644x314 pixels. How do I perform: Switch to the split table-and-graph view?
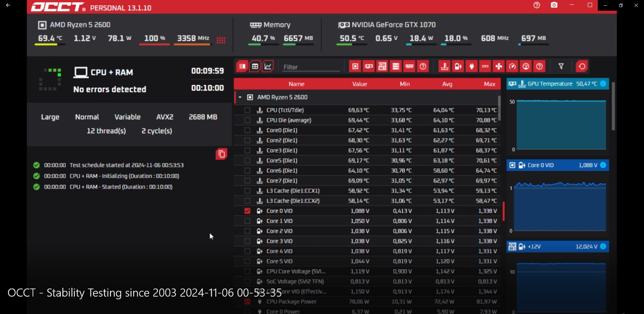(242, 66)
